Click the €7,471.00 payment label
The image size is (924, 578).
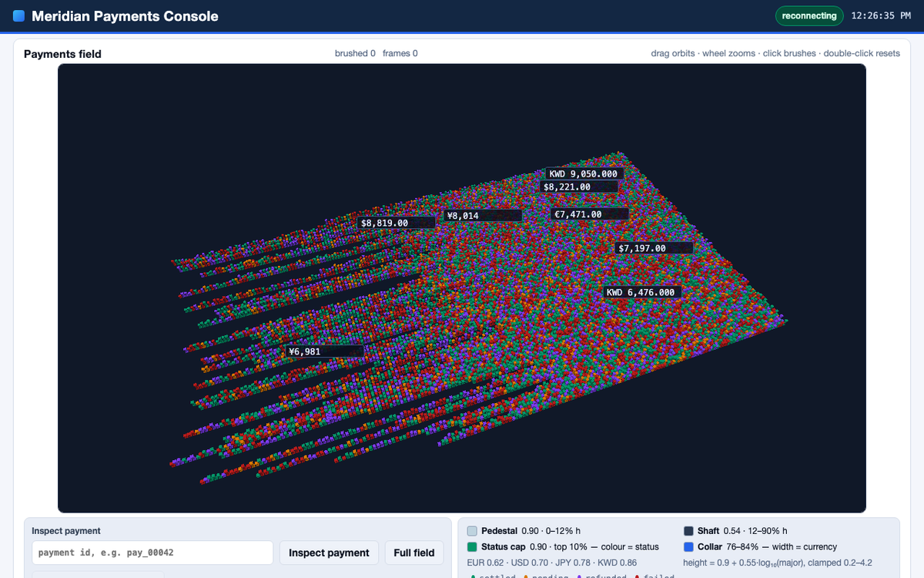(590, 214)
